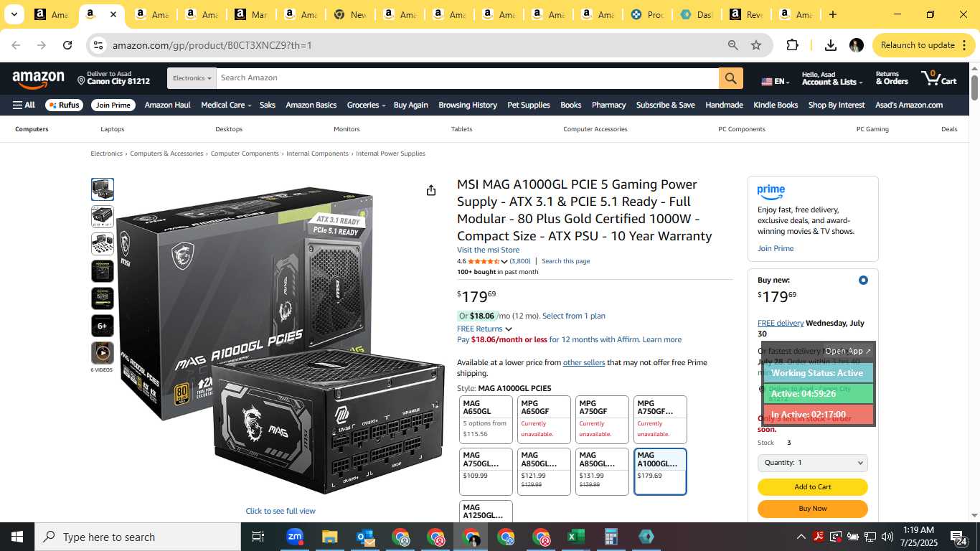The height and width of the screenshot is (551, 980).
Task: Go back to previous page
Action: click(x=16, y=45)
